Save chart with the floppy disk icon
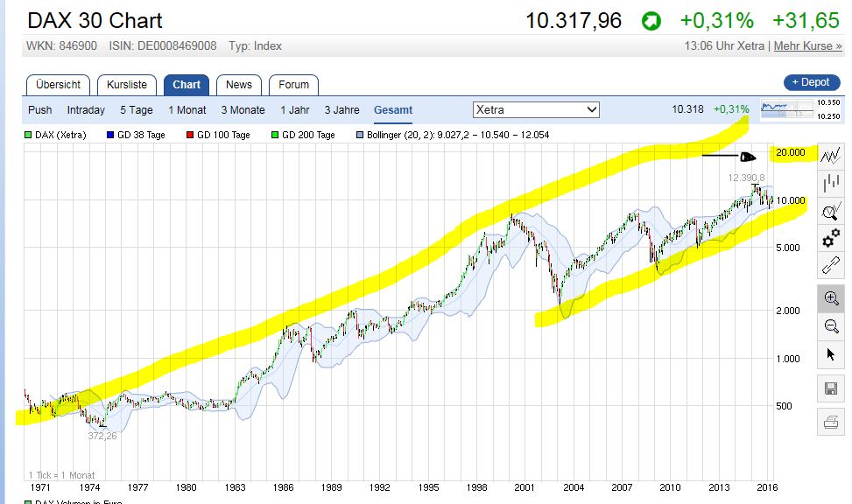Viewport: 852px width, 504px height. pos(831,388)
